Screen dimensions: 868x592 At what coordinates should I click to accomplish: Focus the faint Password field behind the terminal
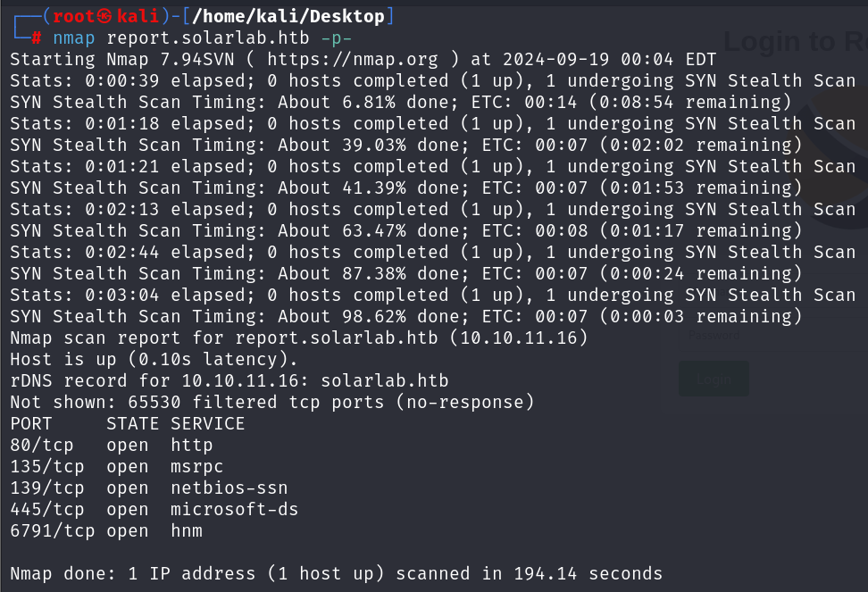click(773, 335)
